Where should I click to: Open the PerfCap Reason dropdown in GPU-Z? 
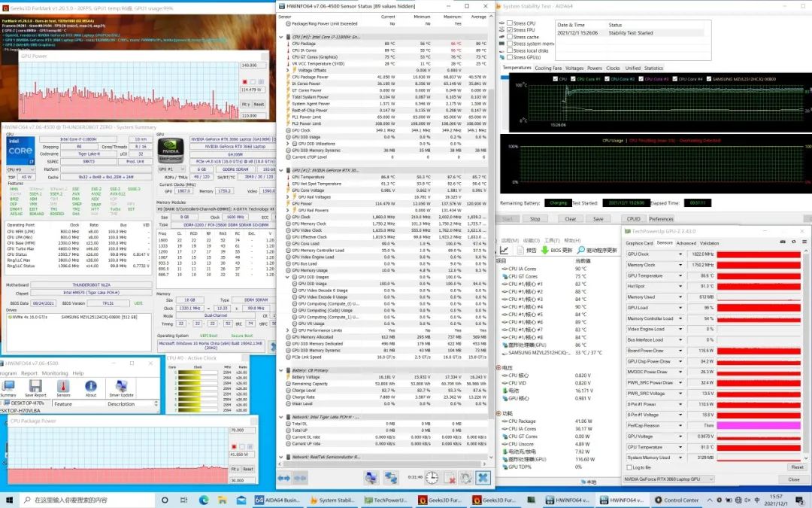coord(680,425)
